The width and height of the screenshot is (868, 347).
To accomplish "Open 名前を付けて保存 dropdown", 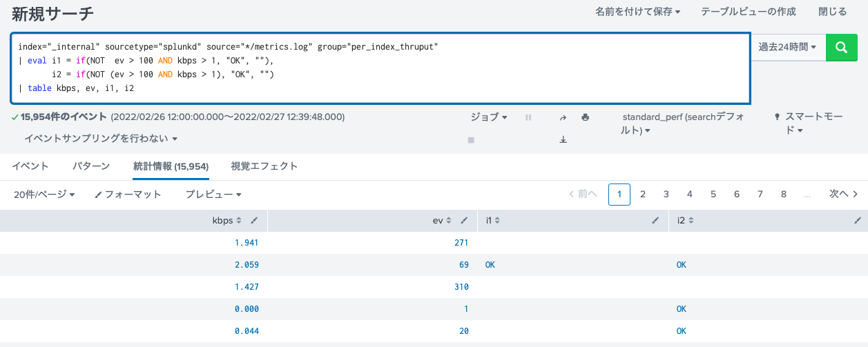I will pos(637,12).
